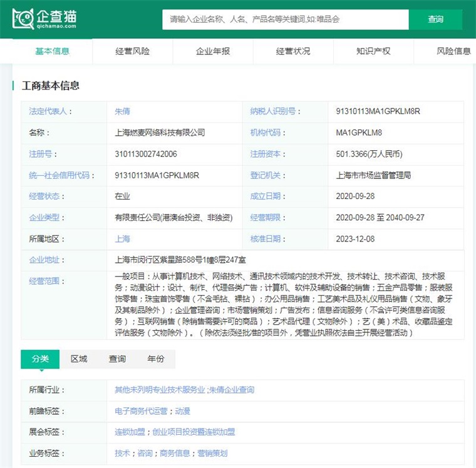Click the 统一社会信用代码 label link
Viewport: 476px width, 468px height.
pos(59,175)
